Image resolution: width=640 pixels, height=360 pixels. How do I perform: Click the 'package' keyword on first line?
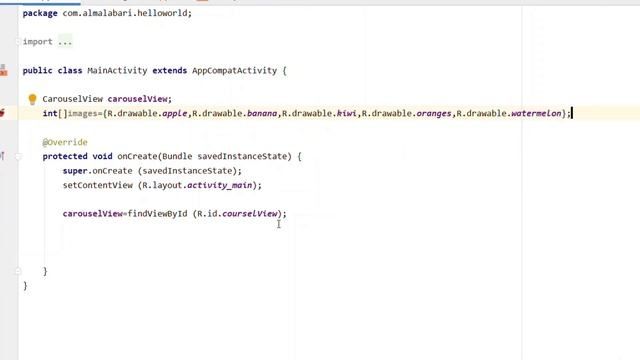40,13
